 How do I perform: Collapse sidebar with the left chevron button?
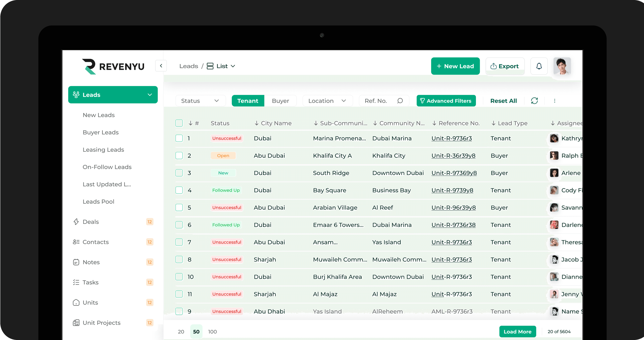point(161,66)
